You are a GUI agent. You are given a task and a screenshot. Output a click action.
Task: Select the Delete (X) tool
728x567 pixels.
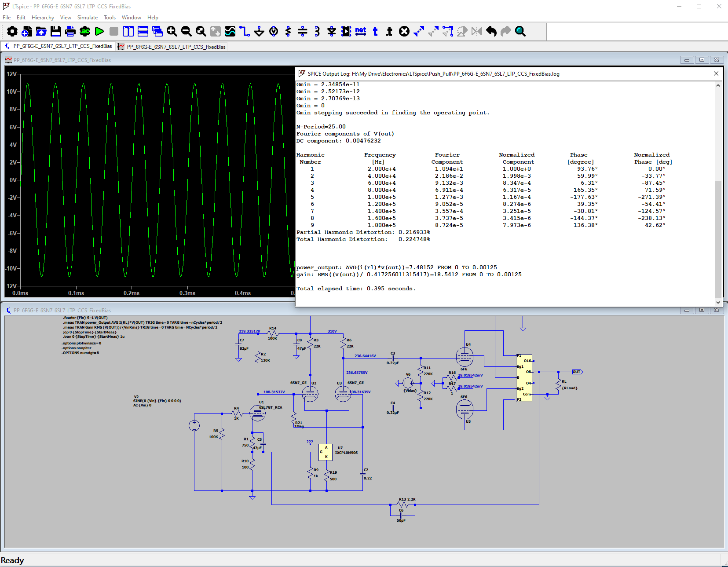pyautogui.click(x=404, y=31)
